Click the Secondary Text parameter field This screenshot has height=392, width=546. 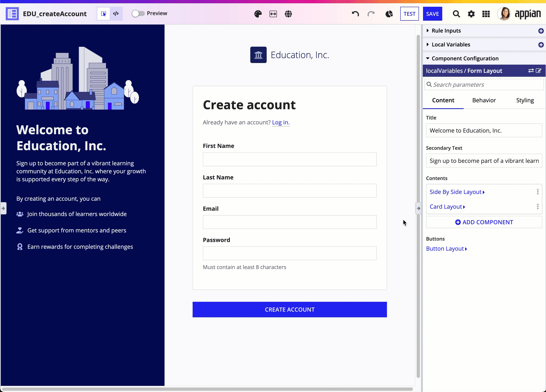[484, 161]
